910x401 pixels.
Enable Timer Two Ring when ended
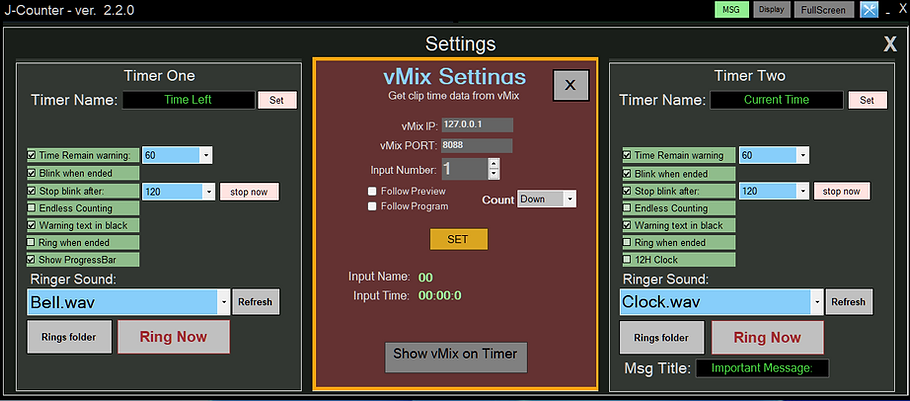pyautogui.click(x=627, y=243)
